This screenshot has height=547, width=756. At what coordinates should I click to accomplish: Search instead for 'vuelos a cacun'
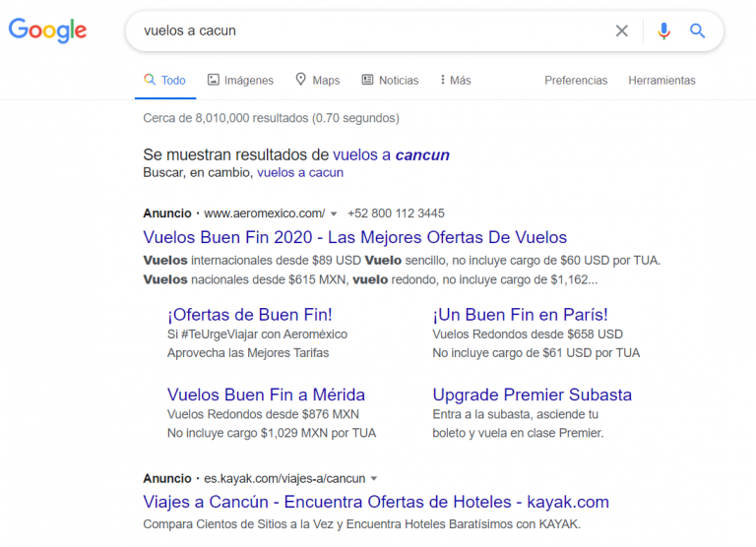[300, 172]
